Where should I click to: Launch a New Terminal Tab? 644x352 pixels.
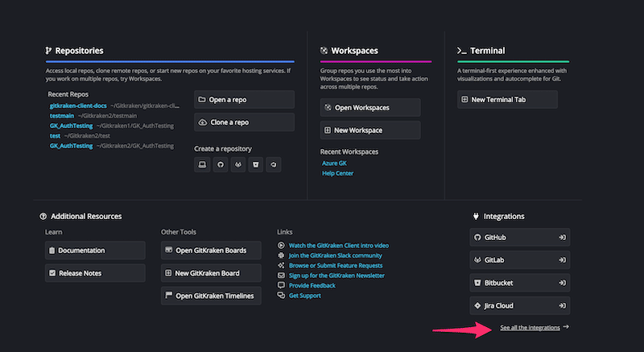pyautogui.click(x=507, y=99)
